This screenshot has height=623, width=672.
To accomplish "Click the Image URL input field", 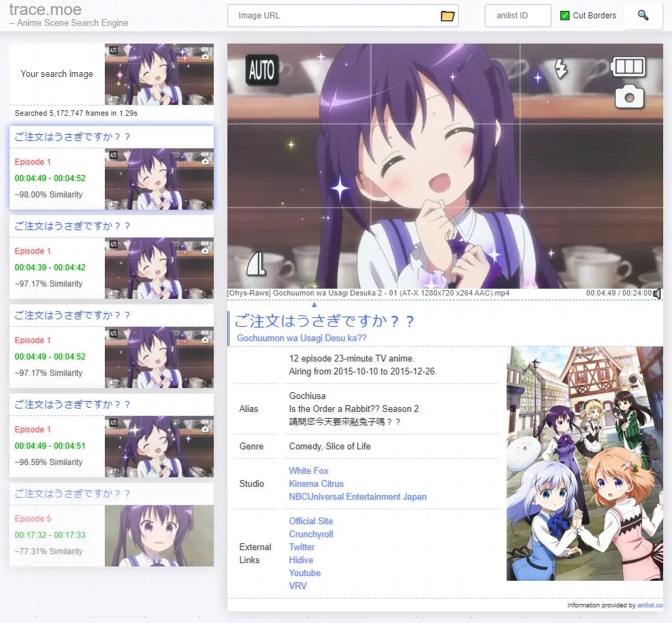I will [334, 16].
